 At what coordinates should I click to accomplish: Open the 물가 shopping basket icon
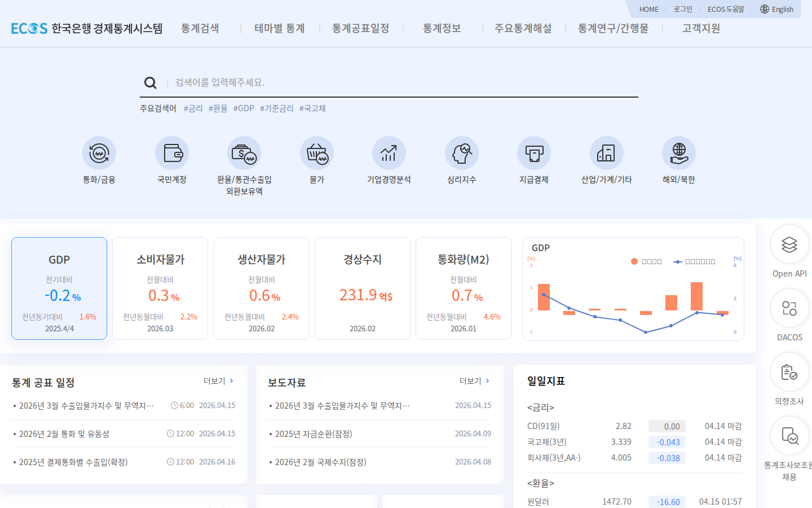(x=317, y=153)
